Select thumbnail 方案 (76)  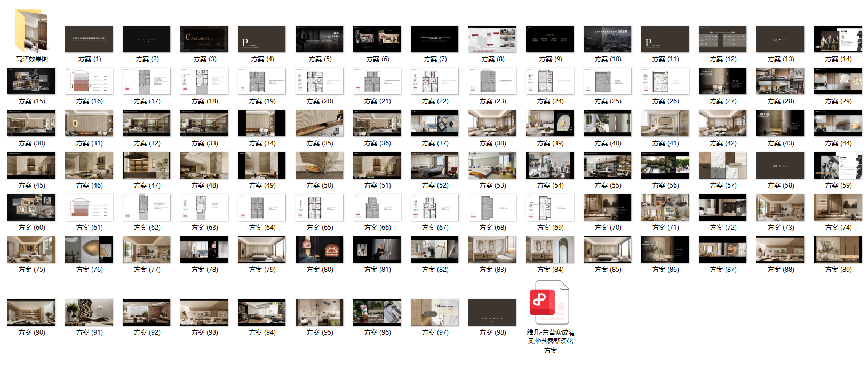89,249
